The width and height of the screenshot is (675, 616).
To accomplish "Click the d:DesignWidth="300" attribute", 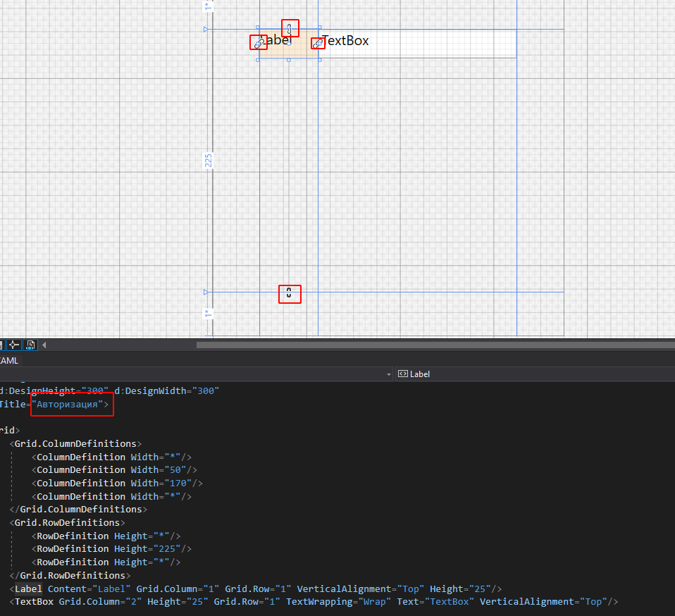I will click(x=166, y=391).
